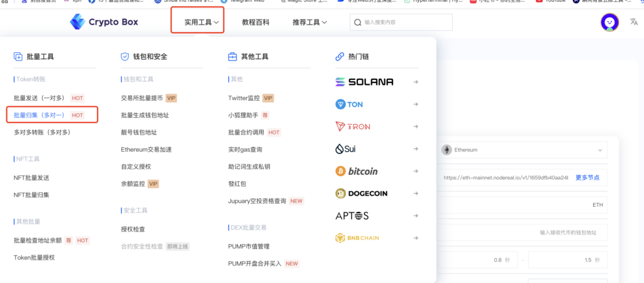Open PUMP市值管理 tool

click(x=249, y=247)
